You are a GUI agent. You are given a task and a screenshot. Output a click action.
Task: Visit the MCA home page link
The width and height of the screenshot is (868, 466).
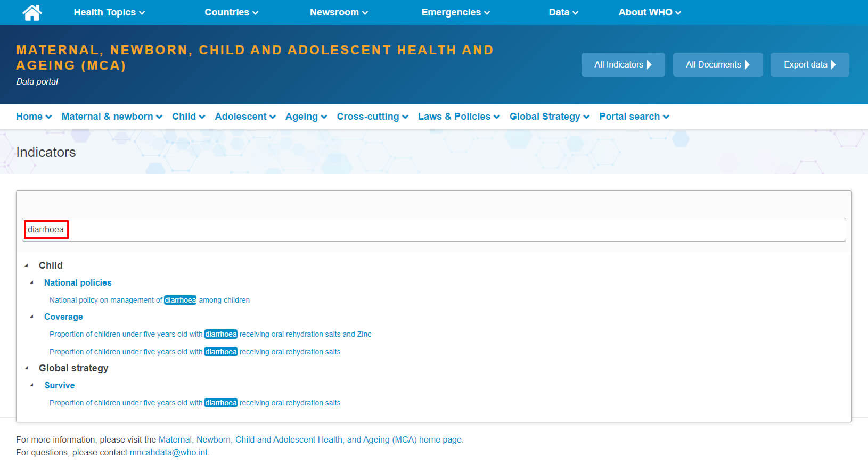click(311, 439)
